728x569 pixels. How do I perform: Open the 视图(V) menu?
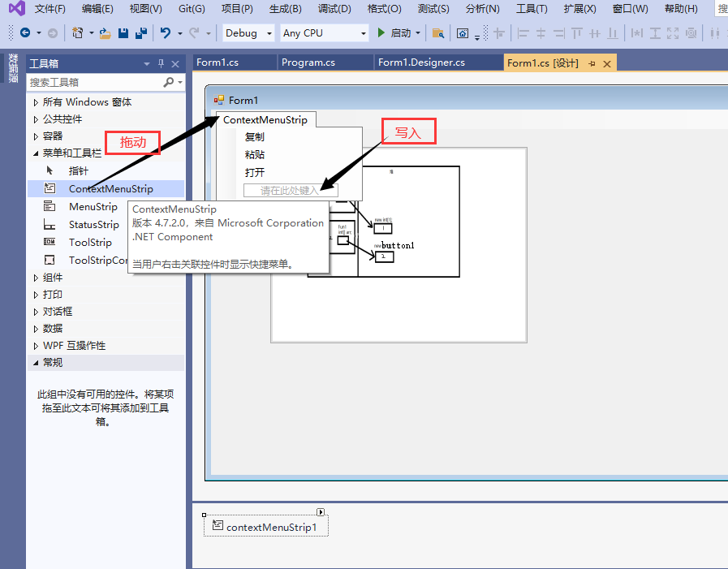pyautogui.click(x=146, y=8)
